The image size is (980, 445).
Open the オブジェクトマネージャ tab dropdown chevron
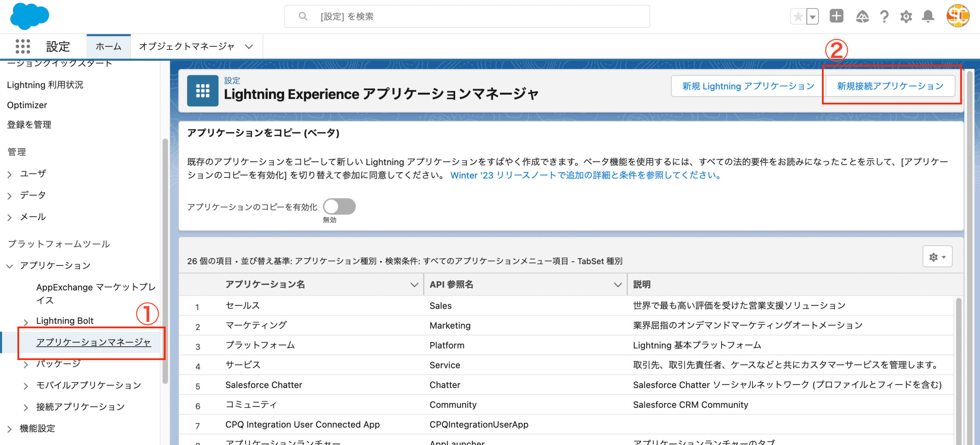tap(249, 47)
